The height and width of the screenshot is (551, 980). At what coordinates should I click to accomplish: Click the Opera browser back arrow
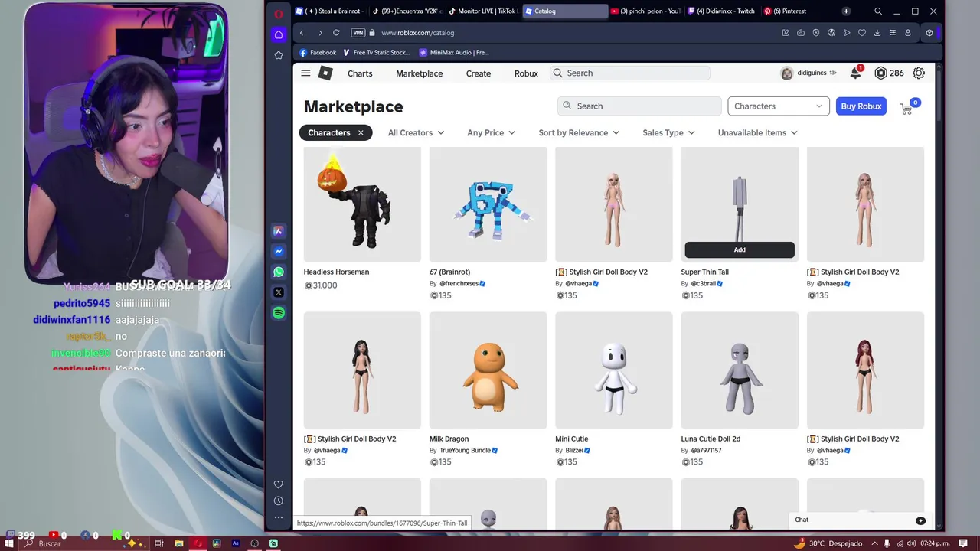[x=302, y=33]
